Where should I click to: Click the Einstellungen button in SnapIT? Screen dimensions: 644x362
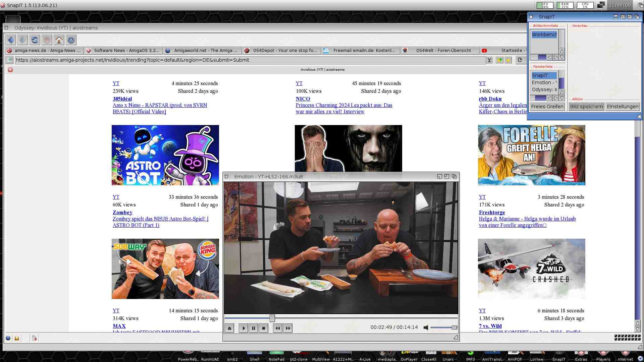coord(623,107)
